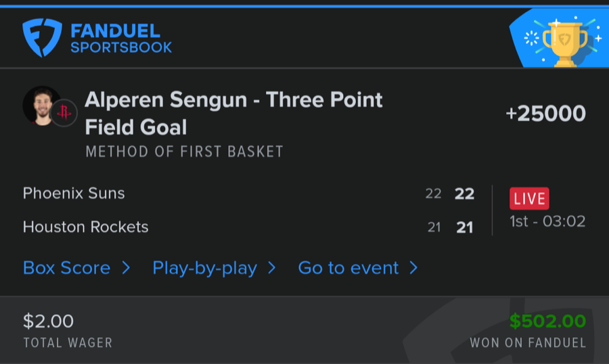Select the Phoenix Suns team name
The width and height of the screenshot is (609, 364).
(x=74, y=194)
